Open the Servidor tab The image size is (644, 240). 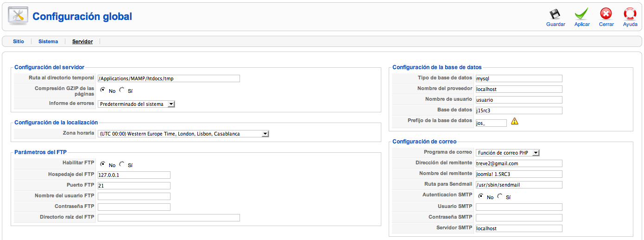82,41
